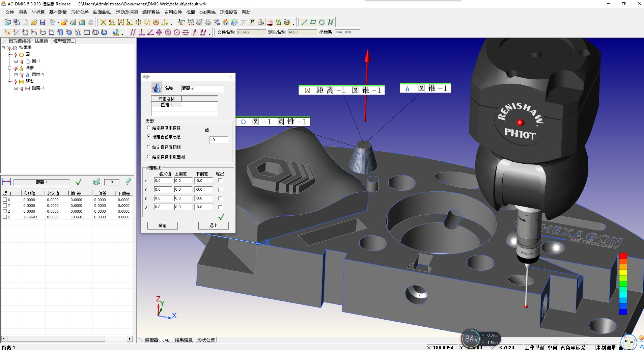Click the grey STOP icon
The image size is (644, 350).
[91, 22]
